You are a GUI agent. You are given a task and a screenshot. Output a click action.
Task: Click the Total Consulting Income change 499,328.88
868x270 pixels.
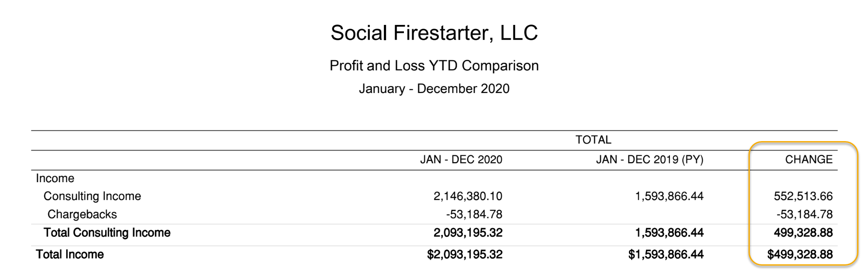(803, 232)
